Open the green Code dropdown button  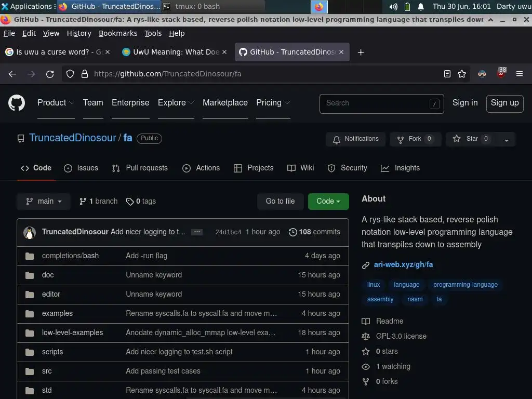tap(328, 202)
